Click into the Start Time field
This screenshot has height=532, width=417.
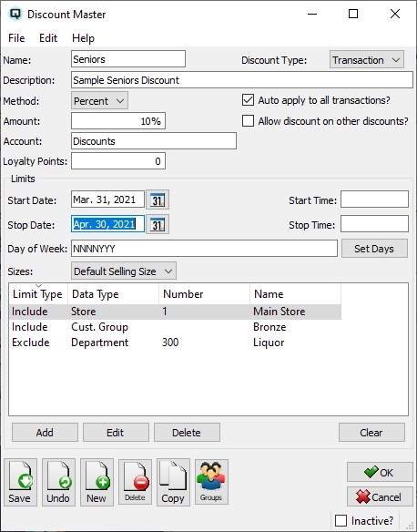[x=374, y=199]
